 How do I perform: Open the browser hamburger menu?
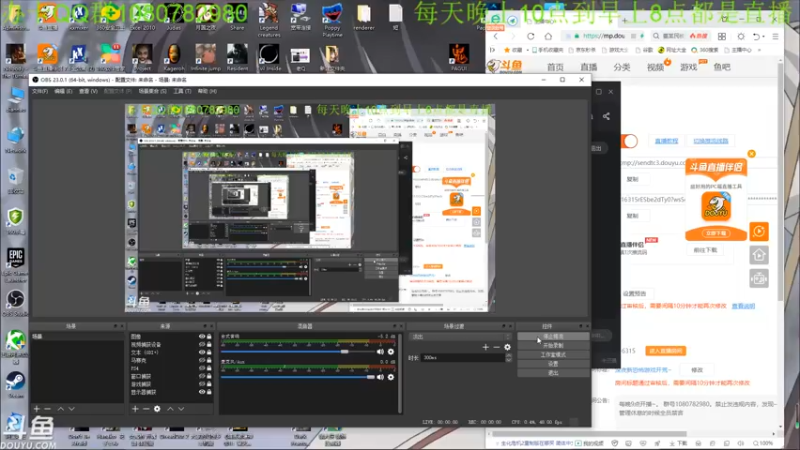[775, 36]
